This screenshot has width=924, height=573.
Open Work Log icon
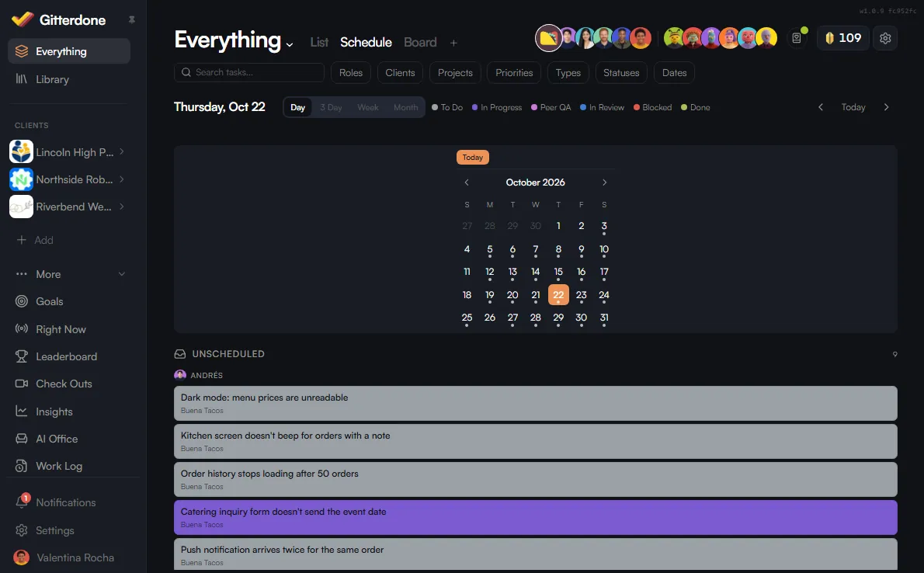(x=22, y=466)
